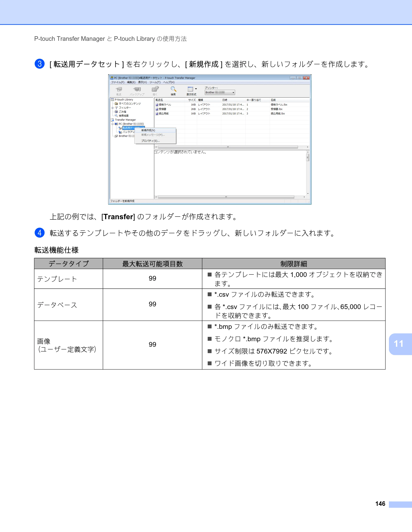Click the 開く (Open) toolbar icon
This screenshot has height=532, width=412.
tap(155, 89)
